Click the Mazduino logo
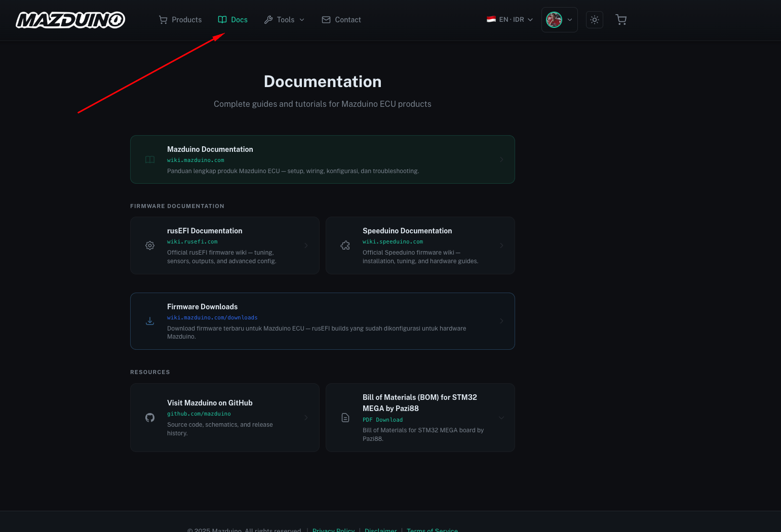The width and height of the screenshot is (781, 532). 70,20
